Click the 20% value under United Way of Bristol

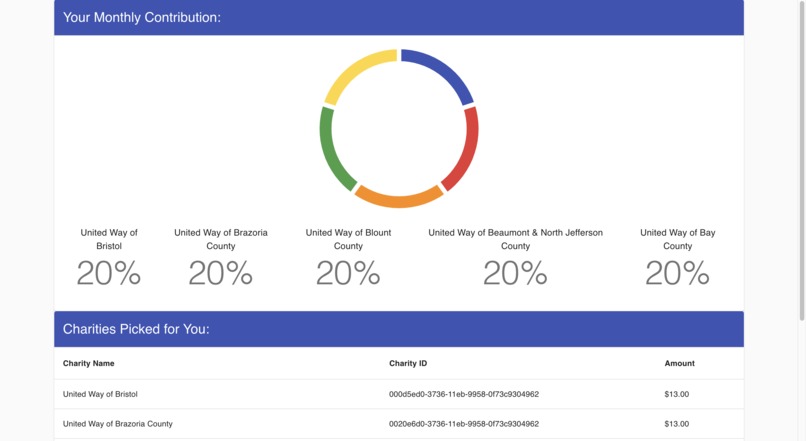pyautogui.click(x=109, y=273)
